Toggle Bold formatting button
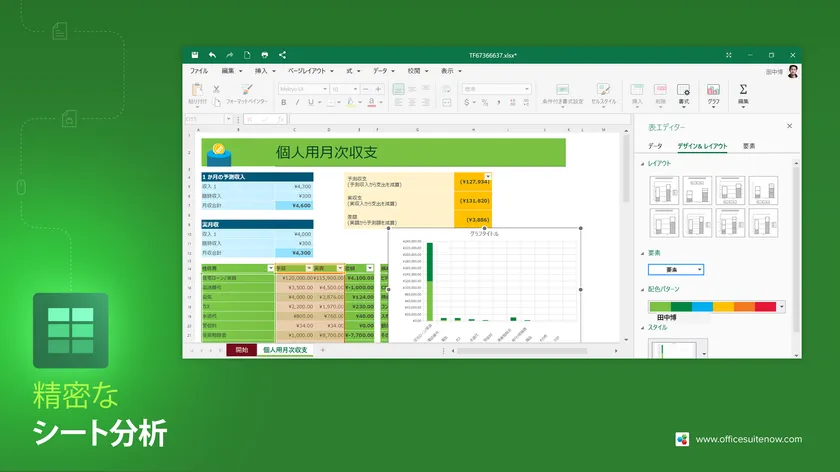This screenshot has width=840, height=472. click(x=284, y=102)
